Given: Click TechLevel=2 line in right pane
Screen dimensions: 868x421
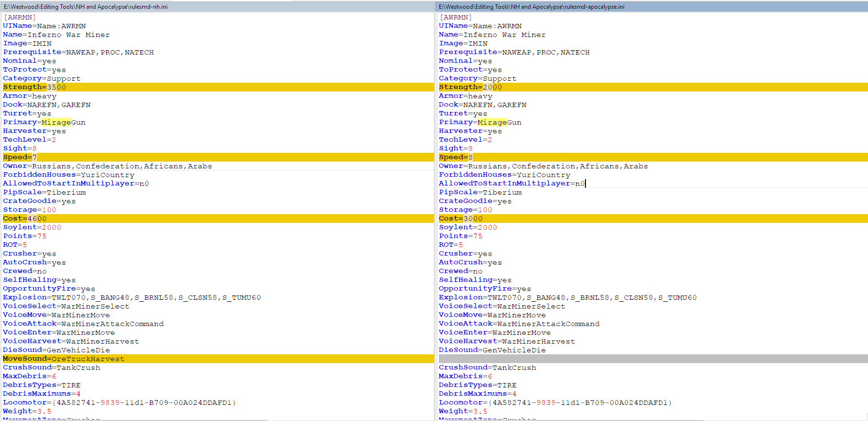Looking at the screenshot, I should click(x=466, y=140).
